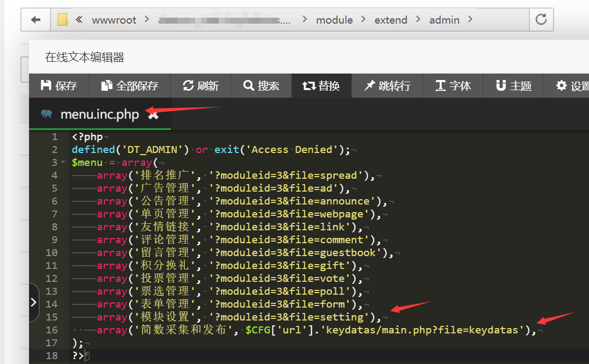The width and height of the screenshot is (589, 364).
Task: Click the text '模块设置' on line 15
Action: click(164, 317)
